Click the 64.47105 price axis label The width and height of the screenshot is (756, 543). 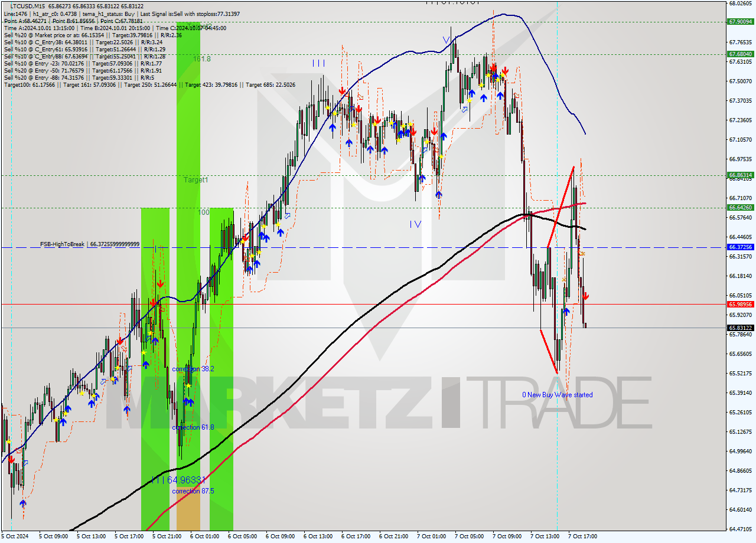point(741,529)
